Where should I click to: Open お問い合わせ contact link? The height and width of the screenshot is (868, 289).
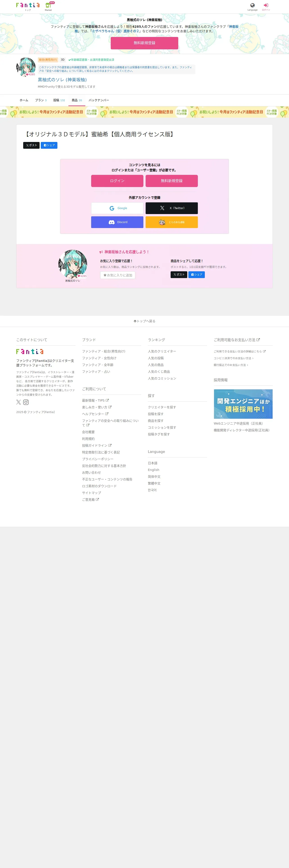[92, 473]
